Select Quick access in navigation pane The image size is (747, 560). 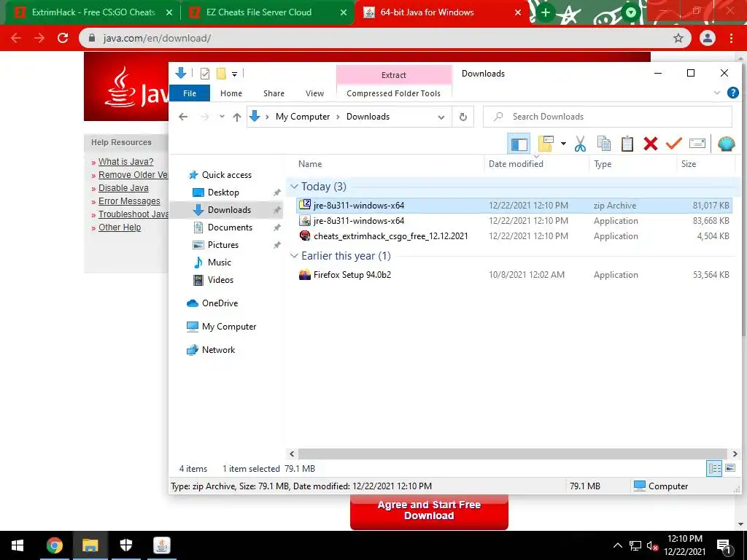coord(226,175)
